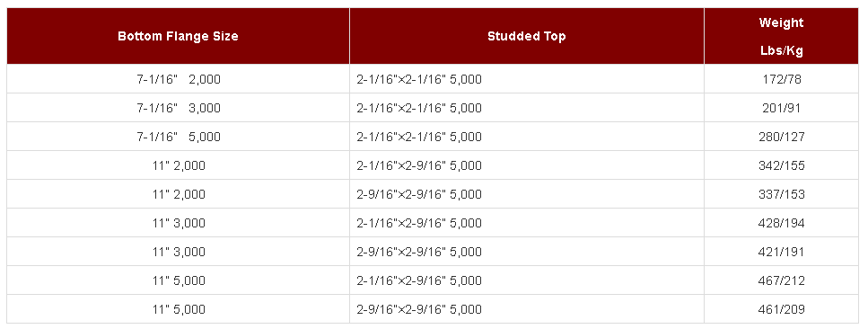
Task: Click the 7-1/16" 5,000 flange cell
Action: (x=179, y=137)
